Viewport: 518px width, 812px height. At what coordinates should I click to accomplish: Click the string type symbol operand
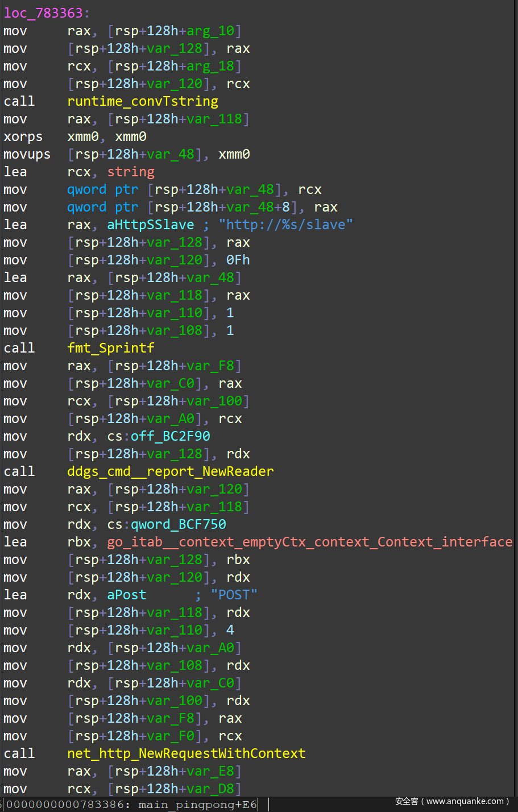[130, 172]
